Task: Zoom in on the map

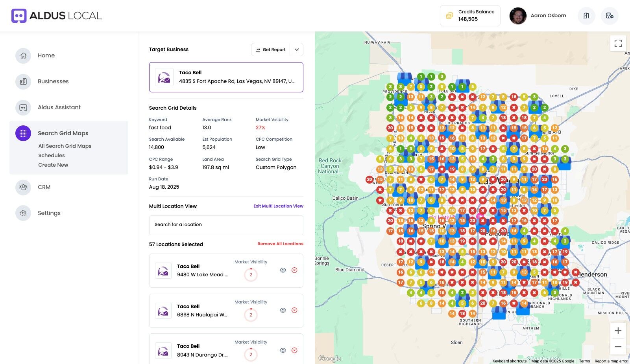Action: pos(618,331)
